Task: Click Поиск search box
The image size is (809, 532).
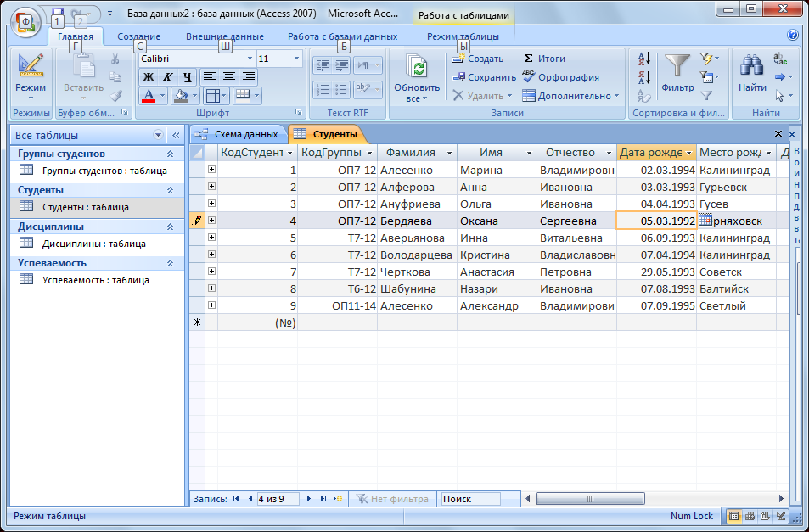Action: coord(470,499)
